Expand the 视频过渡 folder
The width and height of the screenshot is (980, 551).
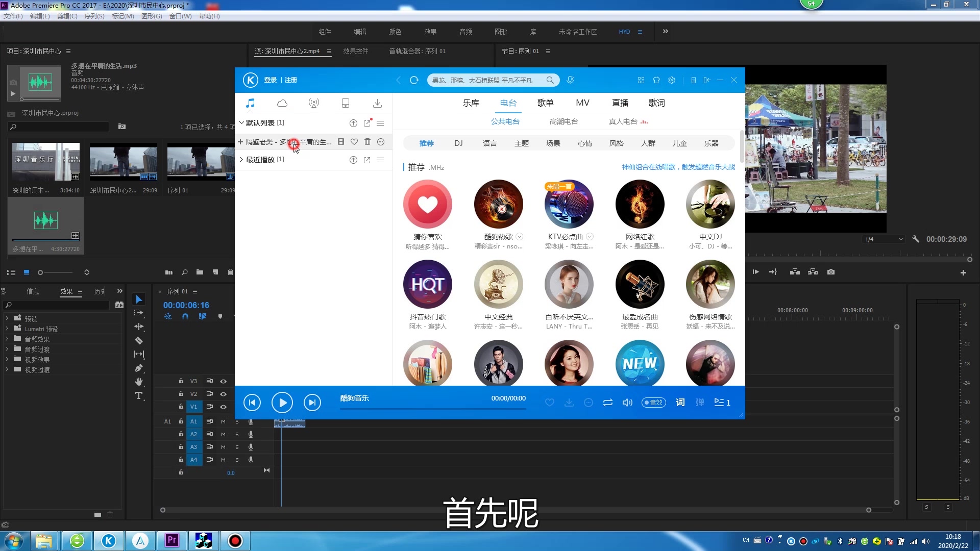click(7, 369)
